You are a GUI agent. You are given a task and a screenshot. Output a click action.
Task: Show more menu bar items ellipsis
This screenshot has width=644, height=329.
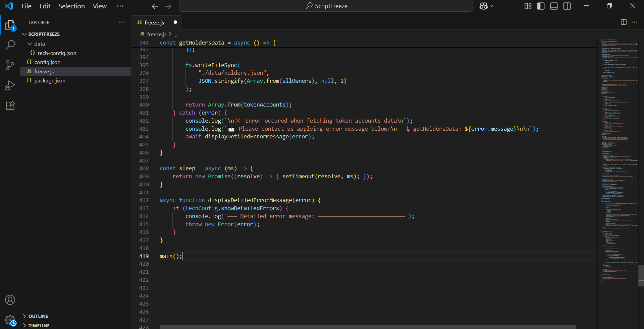[120, 6]
